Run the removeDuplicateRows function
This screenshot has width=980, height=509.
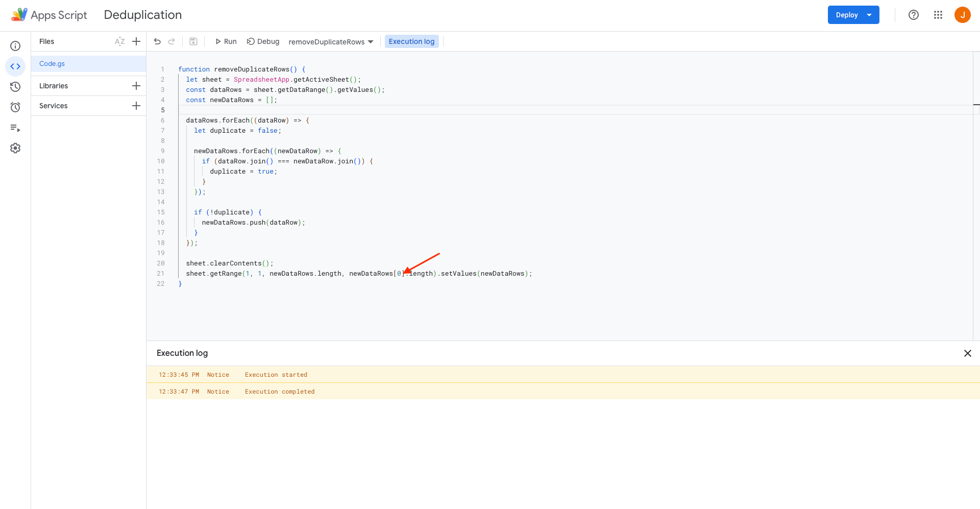pos(225,41)
